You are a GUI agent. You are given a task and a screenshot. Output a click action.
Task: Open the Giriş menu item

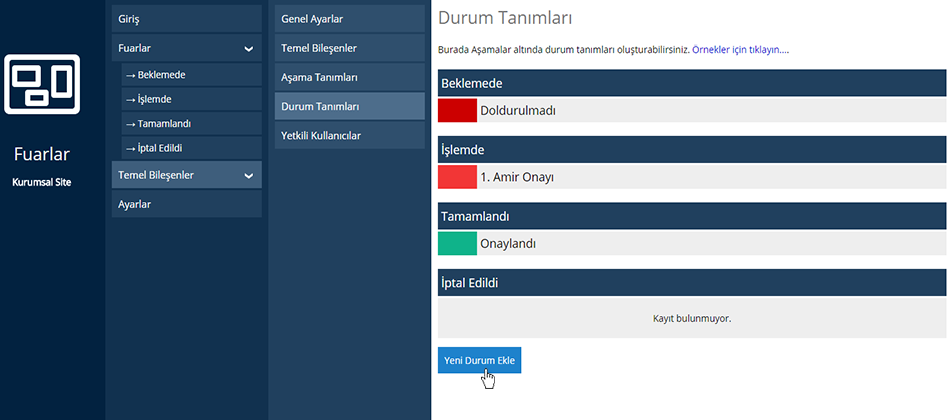coord(187,19)
